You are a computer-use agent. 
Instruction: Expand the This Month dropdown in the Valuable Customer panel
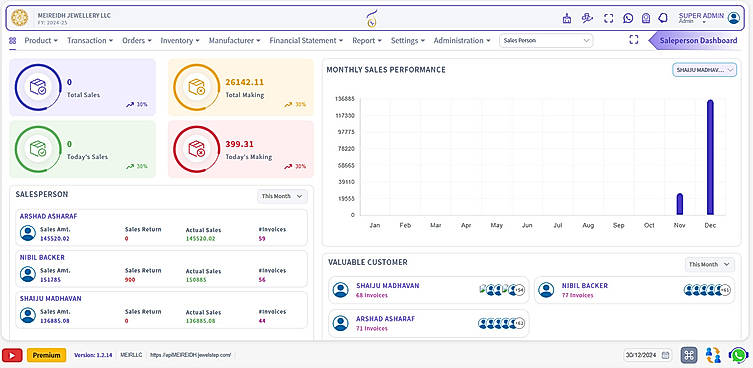pyautogui.click(x=709, y=264)
